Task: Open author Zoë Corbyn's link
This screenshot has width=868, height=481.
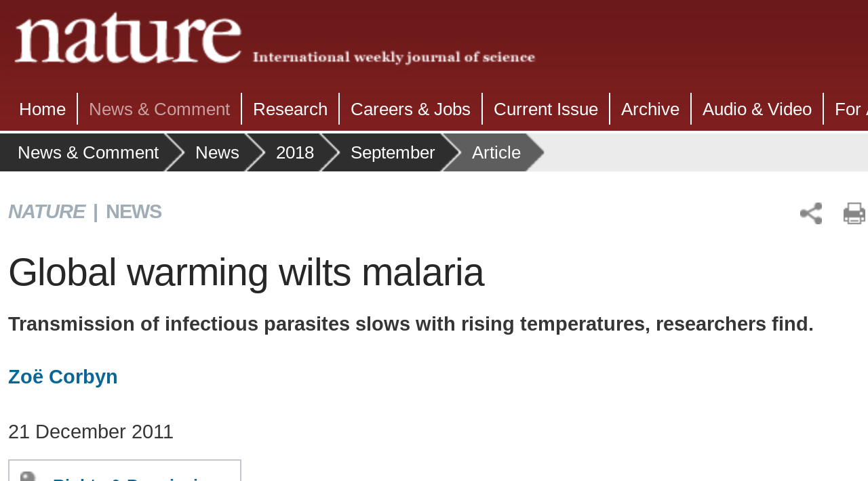Action: pyautogui.click(x=63, y=377)
